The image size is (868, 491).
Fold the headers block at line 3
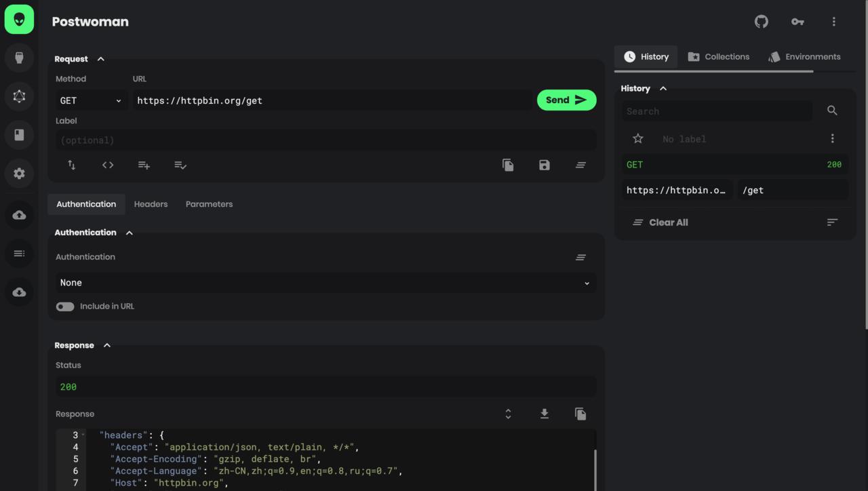click(x=83, y=435)
